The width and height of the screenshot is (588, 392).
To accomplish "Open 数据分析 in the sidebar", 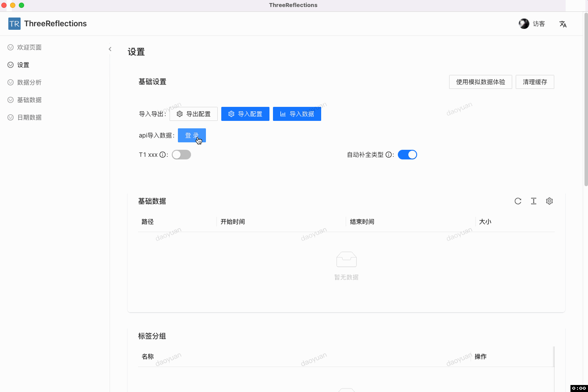I will coord(29,82).
